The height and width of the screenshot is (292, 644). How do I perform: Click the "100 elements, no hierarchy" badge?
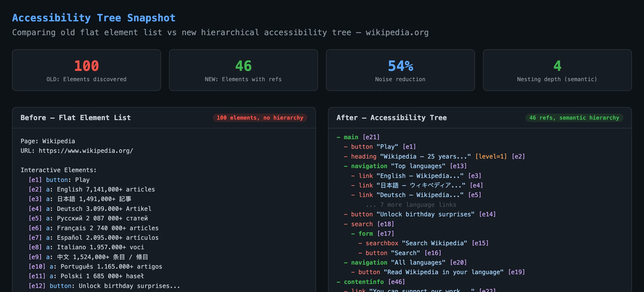[260, 118]
